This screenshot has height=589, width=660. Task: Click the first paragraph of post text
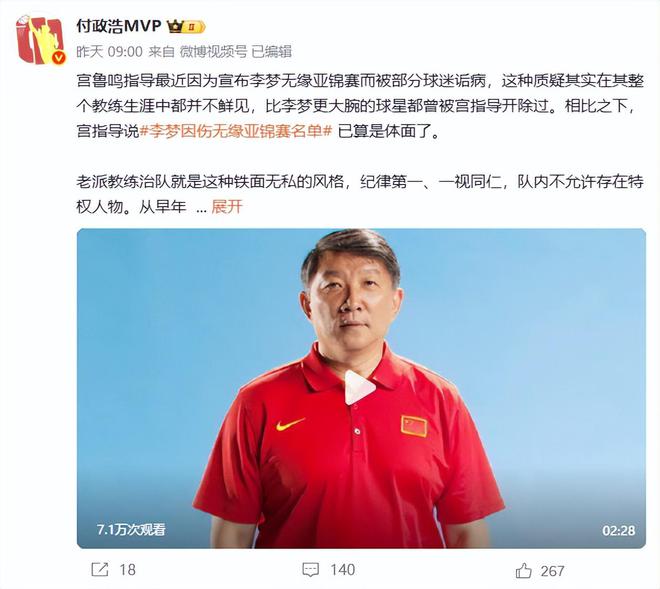coord(360,106)
